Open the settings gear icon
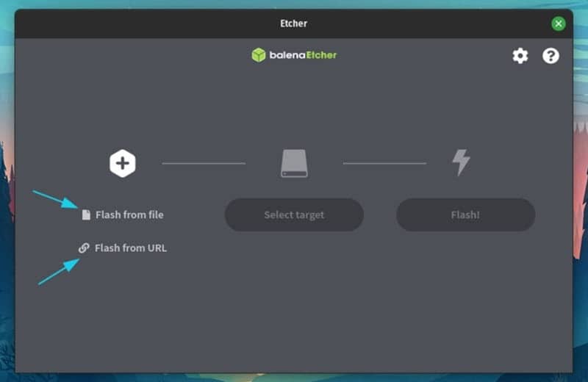 [520, 56]
